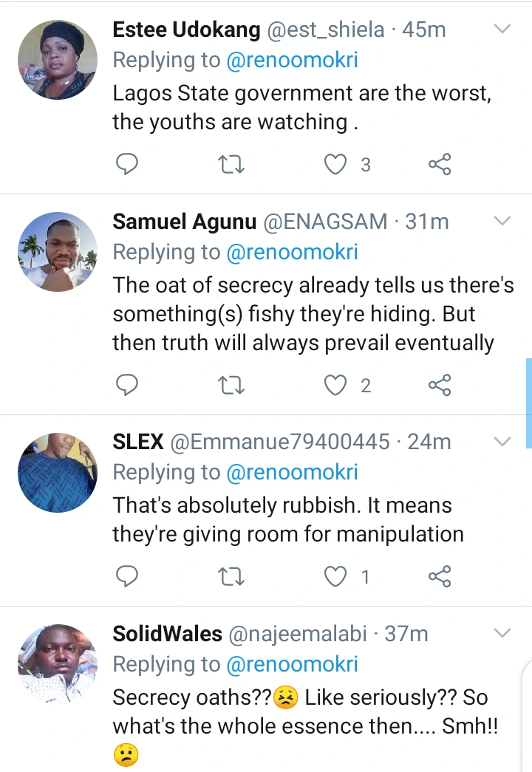Open options dropdown for Samuel Agunu's tweet
Image resolution: width=532 pixels, height=772 pixels.
pyautogui.click(x=502, y=221)
